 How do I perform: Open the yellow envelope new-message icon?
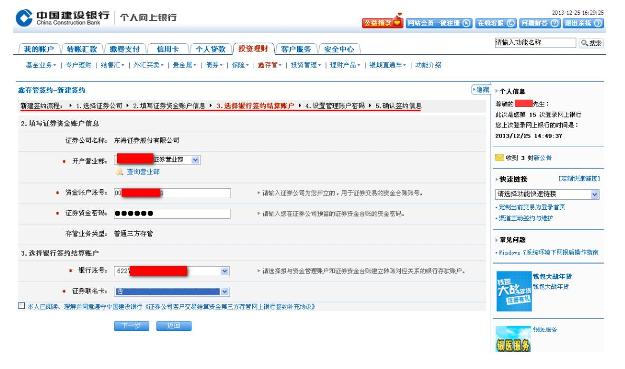[x=499, y=157]
